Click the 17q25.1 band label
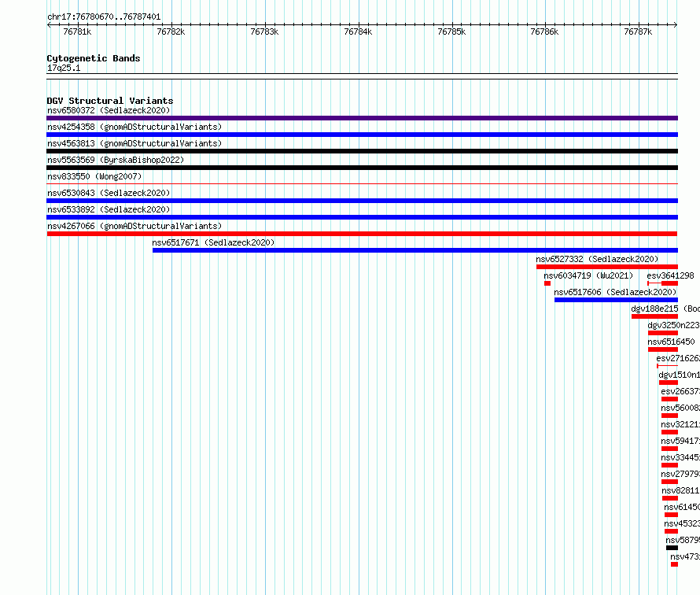 (64, 68)
